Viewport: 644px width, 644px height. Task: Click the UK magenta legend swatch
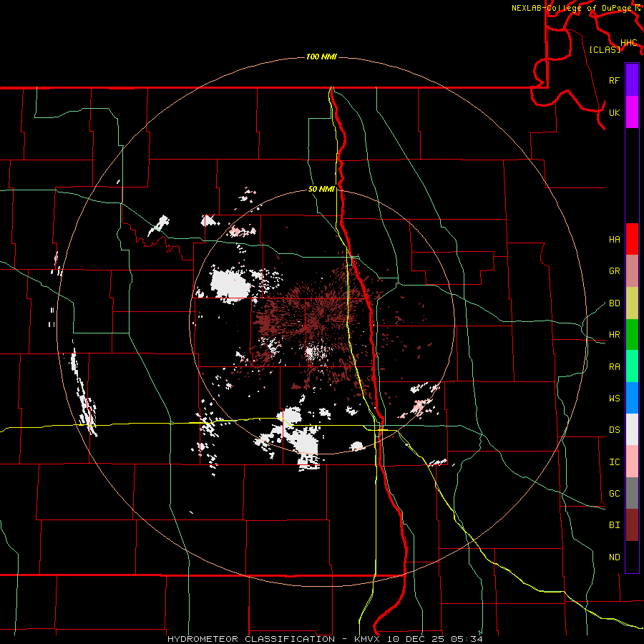(x=632, y=112)
